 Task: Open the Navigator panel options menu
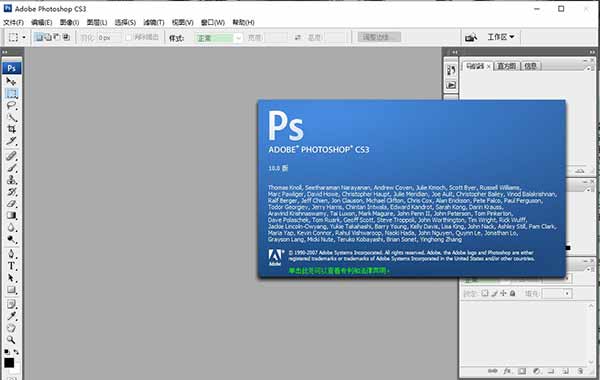[x=589, y=68]
